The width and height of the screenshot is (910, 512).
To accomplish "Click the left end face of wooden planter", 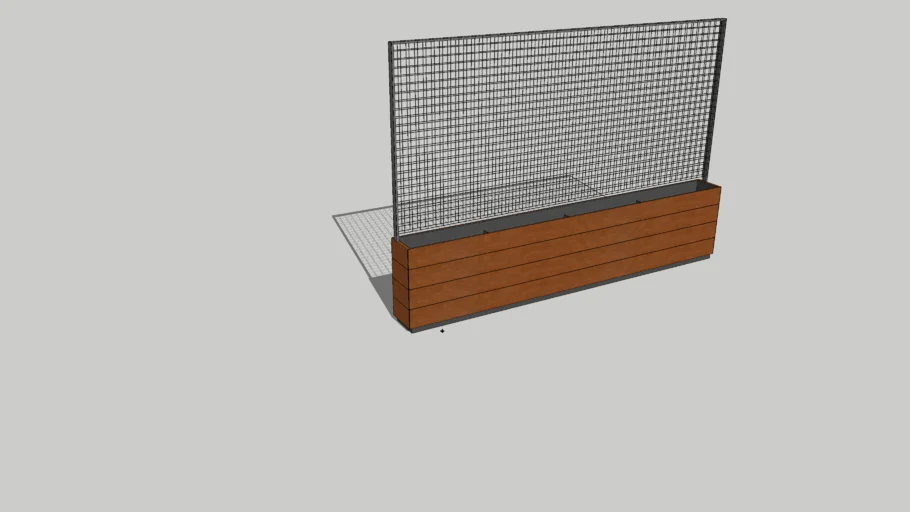I will point(401,285).
